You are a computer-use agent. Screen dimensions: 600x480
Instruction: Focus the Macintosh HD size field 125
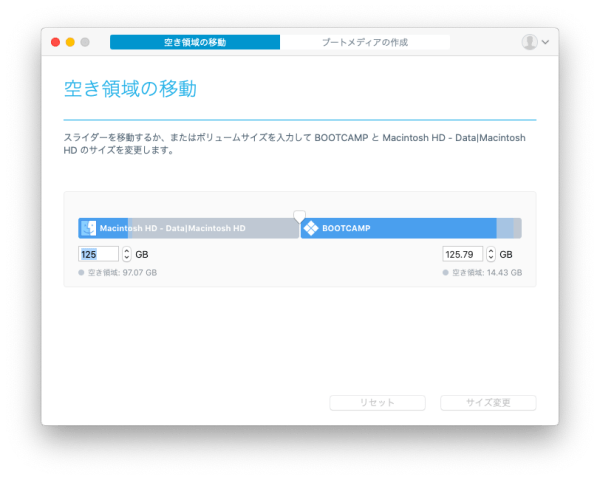click(x=98, y=254)
